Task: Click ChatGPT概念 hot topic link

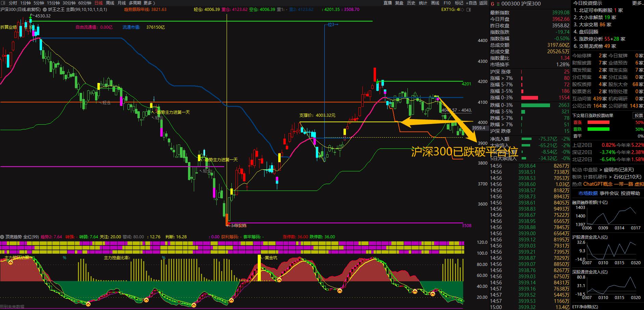Action: [598, 184]
